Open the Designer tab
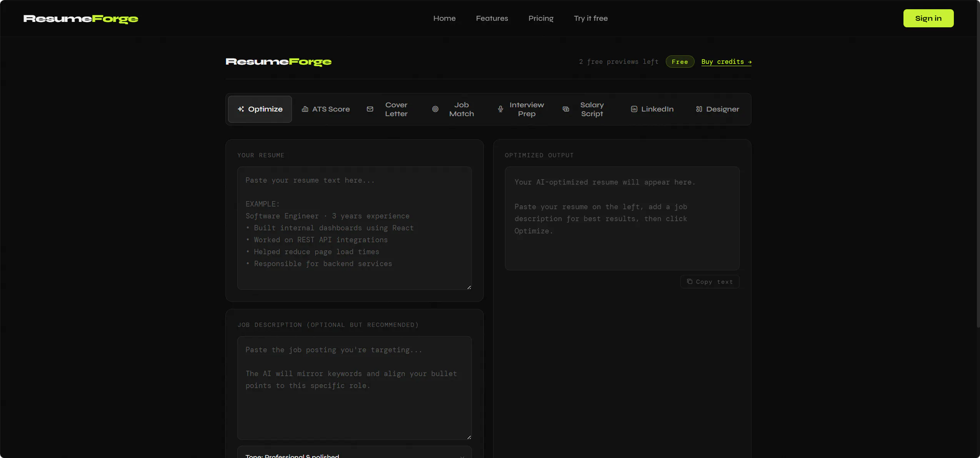Image resolution: width=980 pixels, height=458 pixels. 717,109
